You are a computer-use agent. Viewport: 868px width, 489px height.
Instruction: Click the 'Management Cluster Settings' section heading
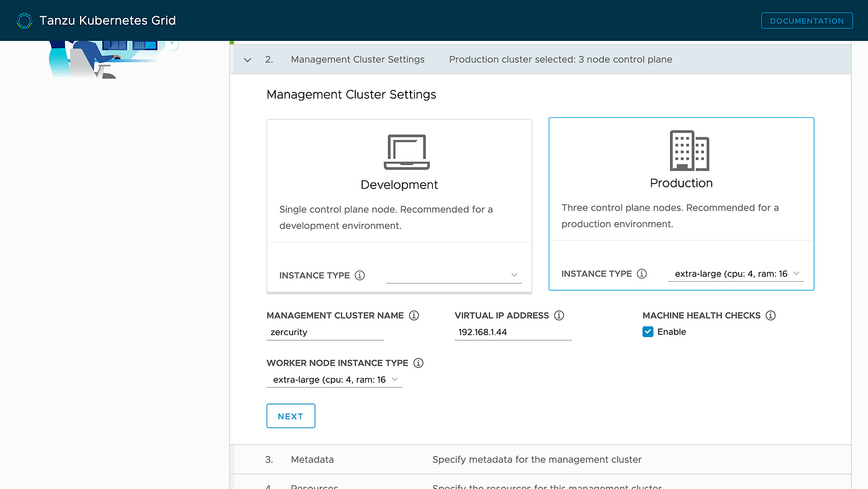(x=352, y=94)
